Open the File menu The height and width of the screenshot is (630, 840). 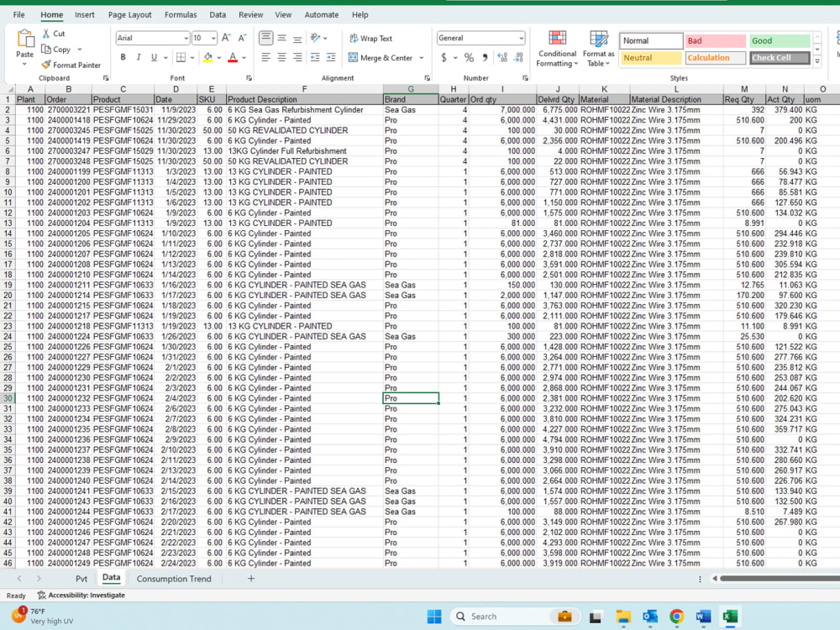tap(18, 15)
